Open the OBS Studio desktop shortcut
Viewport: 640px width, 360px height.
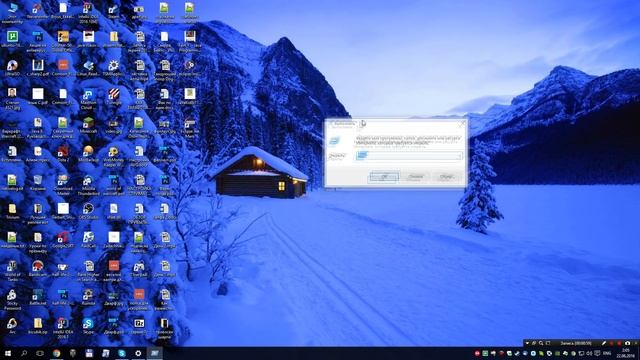(88, 212)
